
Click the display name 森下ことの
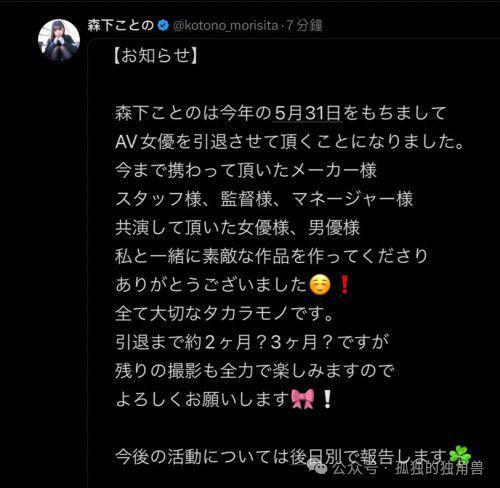click(121, 25)
